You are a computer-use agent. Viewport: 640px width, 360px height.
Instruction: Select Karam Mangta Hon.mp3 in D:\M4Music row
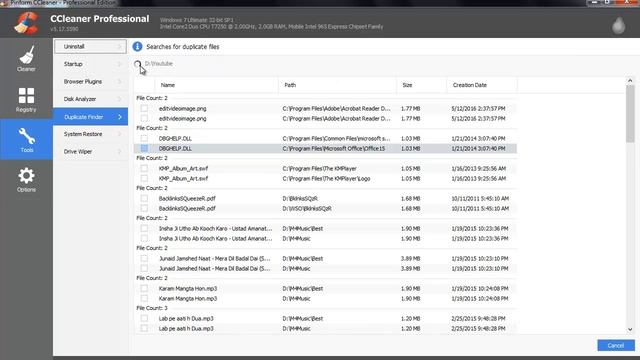tap(325, 299)
